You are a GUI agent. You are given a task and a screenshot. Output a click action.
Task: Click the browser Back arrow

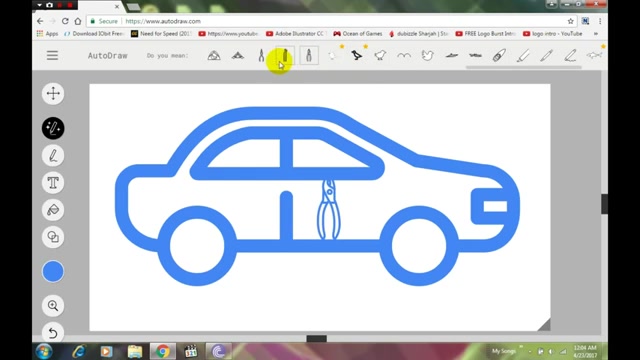pyautogui.click(x=40, y=21)
